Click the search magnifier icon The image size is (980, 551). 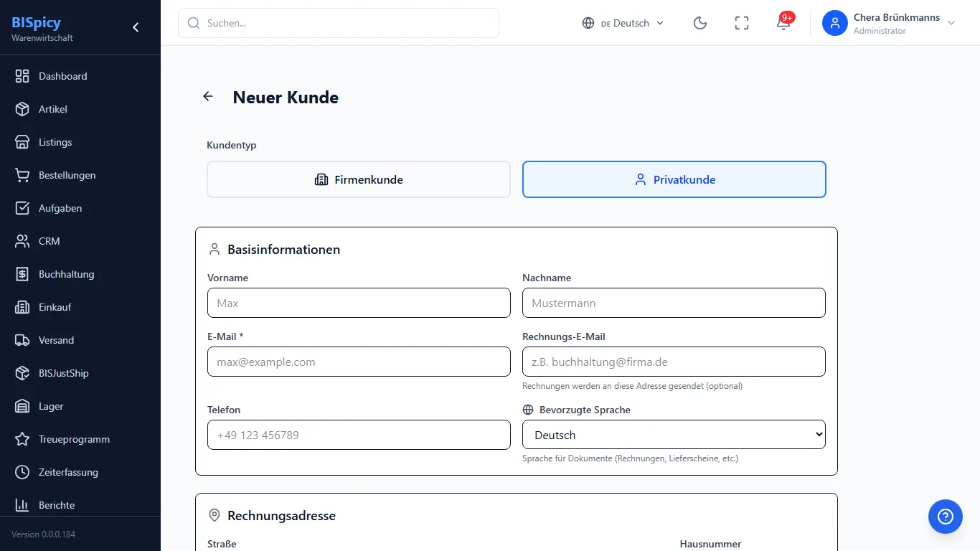pyautogui.click(x=194, y=23)
